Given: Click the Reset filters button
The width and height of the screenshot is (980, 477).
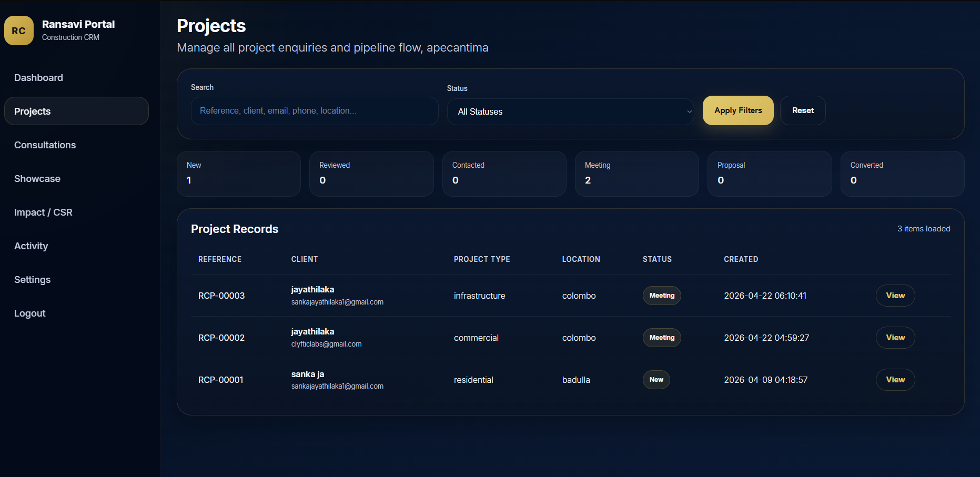Looking at the screenshot, I should (803, 110).
